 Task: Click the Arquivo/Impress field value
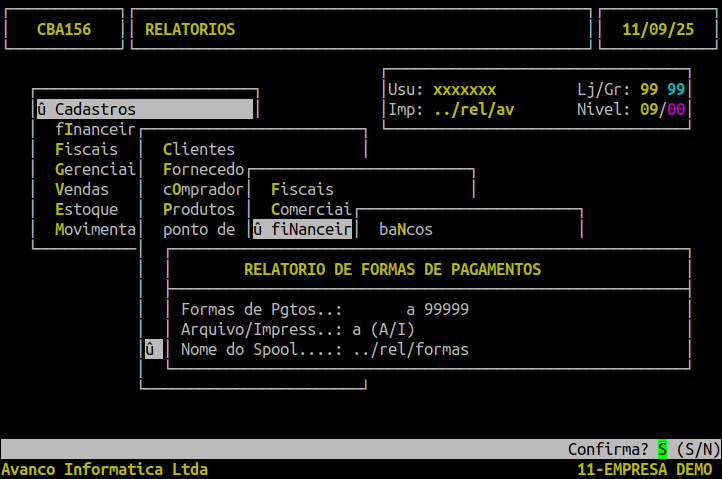coord(356,329)
